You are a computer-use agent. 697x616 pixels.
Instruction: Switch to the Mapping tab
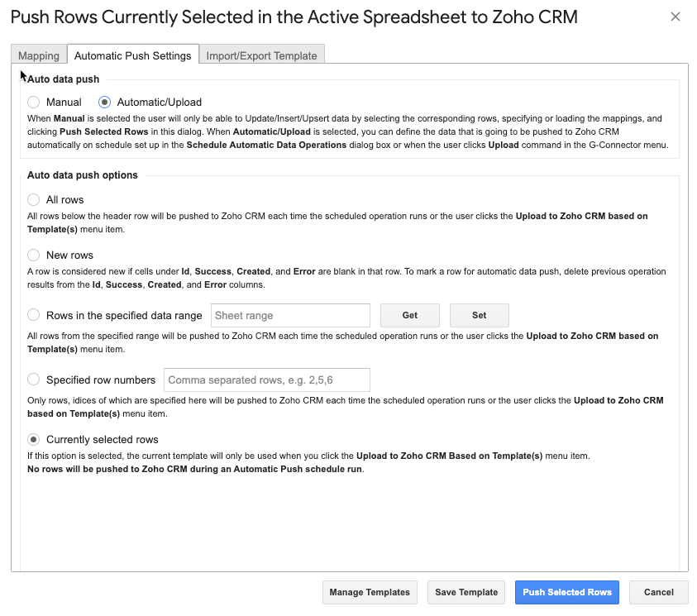coord(39,55)
